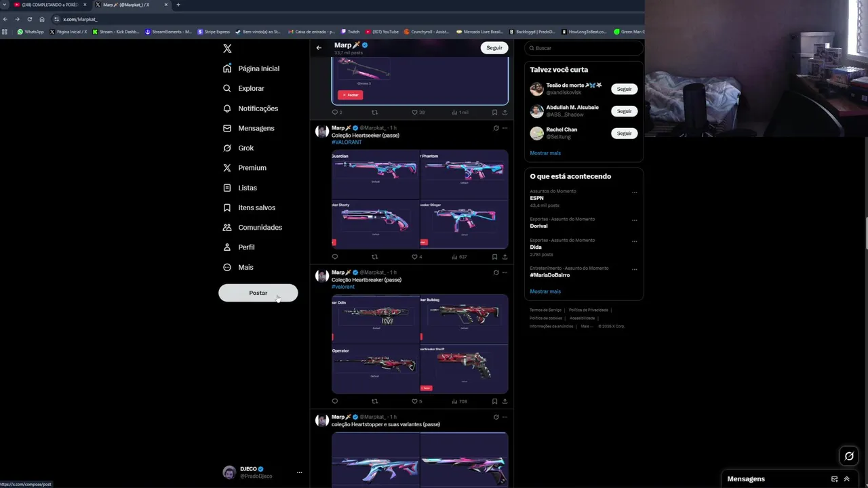This screenshot has height=488, width=868.
Task: Open options for the #MariaDoBairro trend
Action: [x=634, y=269]
